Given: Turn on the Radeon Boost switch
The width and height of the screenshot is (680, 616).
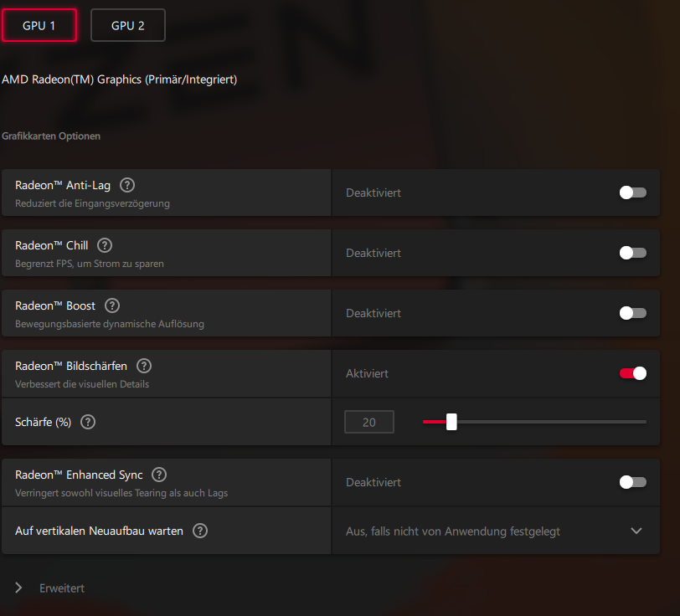Looking at the screenshot, I should click(x=633, y=313).
